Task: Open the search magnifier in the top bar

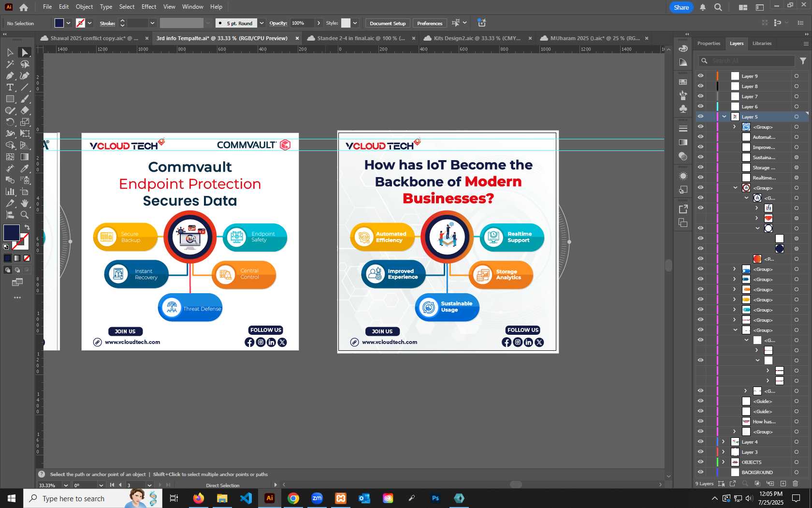Action: click(x=718, y=7)
